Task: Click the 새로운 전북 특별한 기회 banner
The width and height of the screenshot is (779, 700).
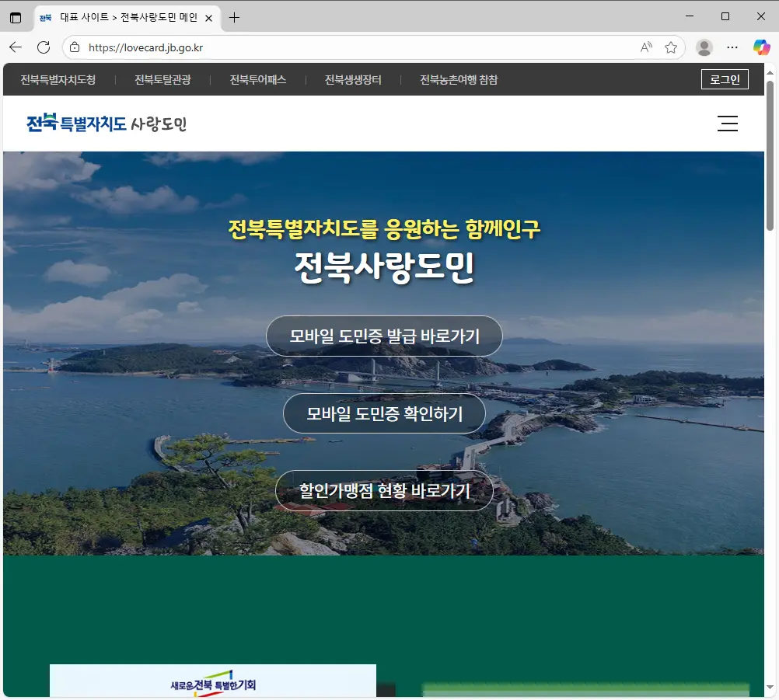Action: [x=213, y=681]
